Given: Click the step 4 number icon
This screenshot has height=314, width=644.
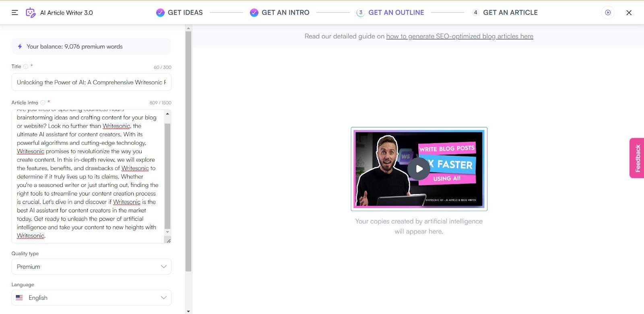Looking at the screenshot, I should point(475,12).
